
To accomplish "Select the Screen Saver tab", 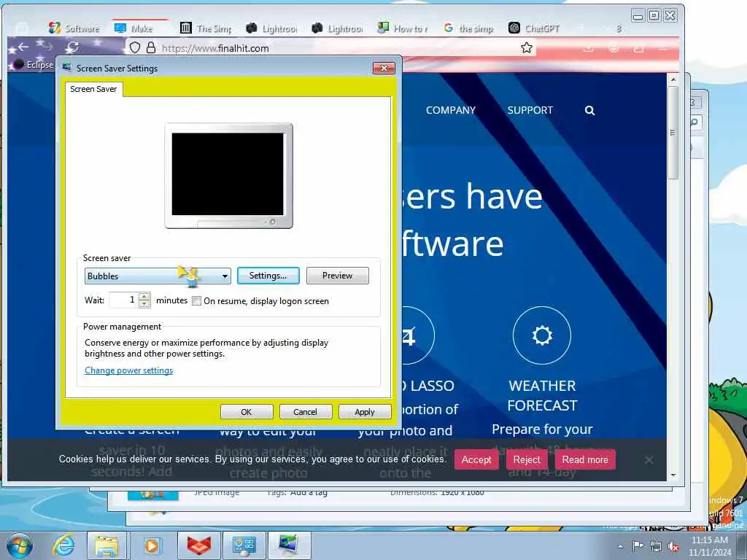I will [x=94, y=89].
